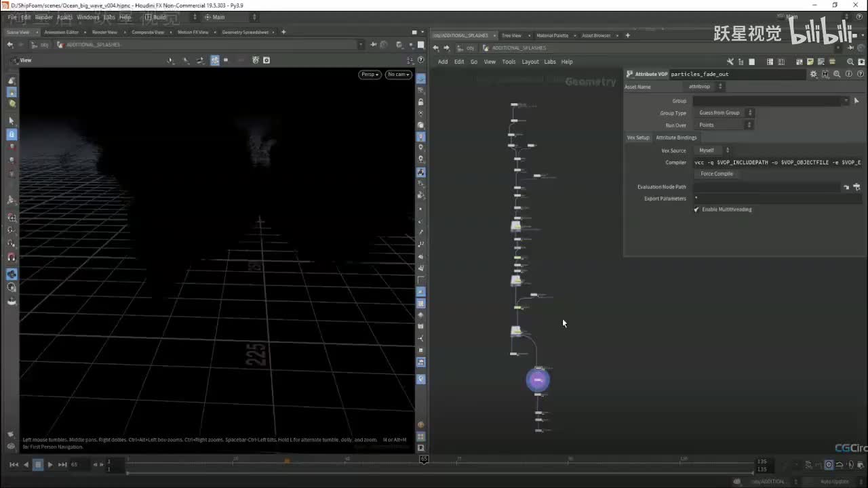Go back in network editor path
This screenshot has height=488, width=868.
point(435,47)
